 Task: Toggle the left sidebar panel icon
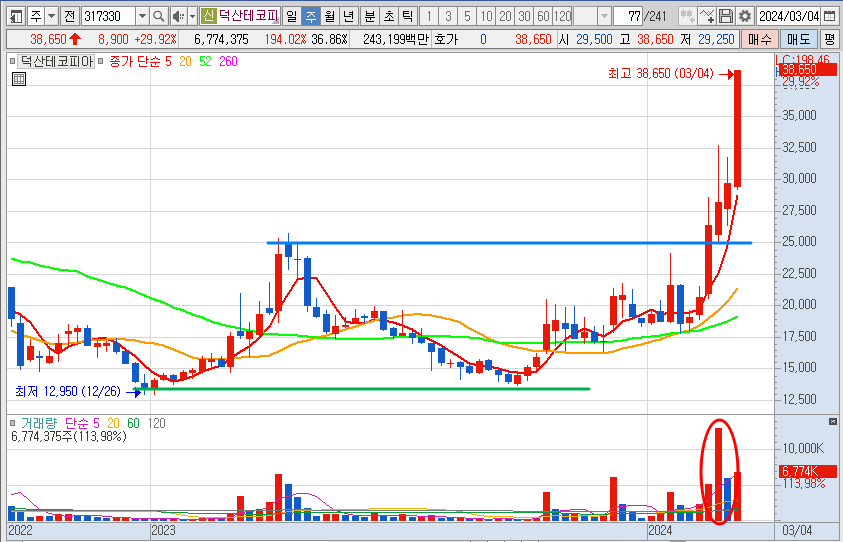coord(16,17)
